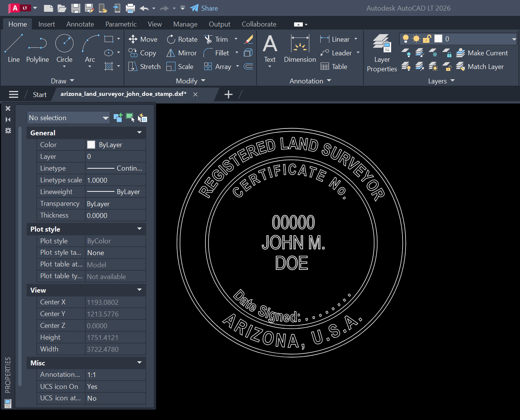Toggle the PICKADD icon in Properties palette
520x420 pixels.
(x=118, y=118)
